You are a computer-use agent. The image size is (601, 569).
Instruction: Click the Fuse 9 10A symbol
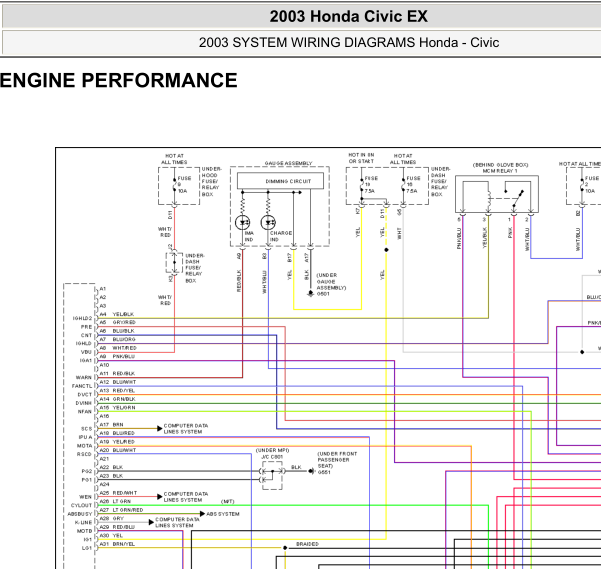tap(174, 187)
